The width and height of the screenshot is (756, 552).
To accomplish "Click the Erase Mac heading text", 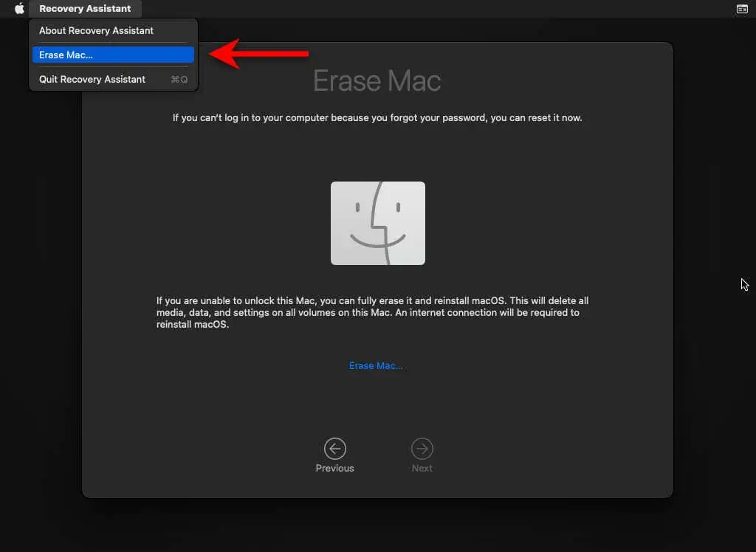I will 377,80.
